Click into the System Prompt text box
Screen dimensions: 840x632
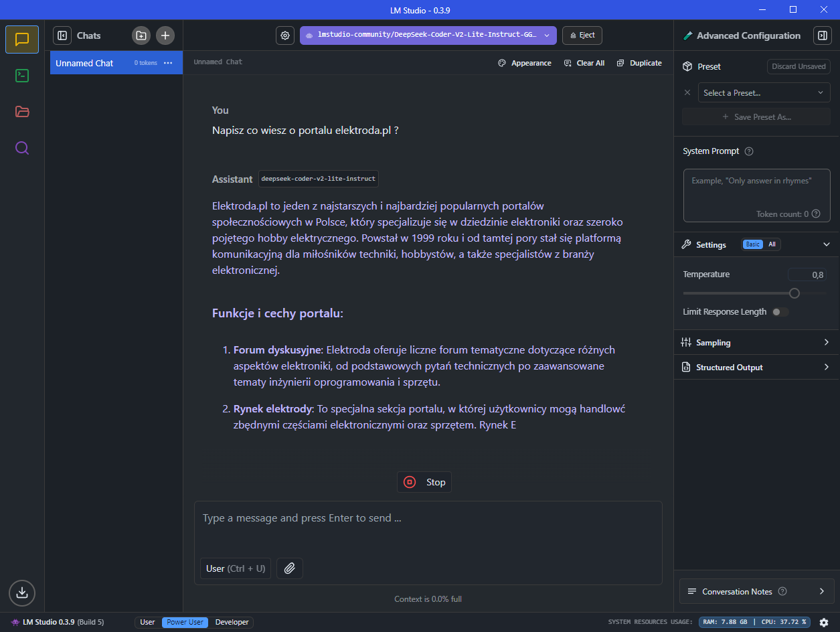coord(756,195)
